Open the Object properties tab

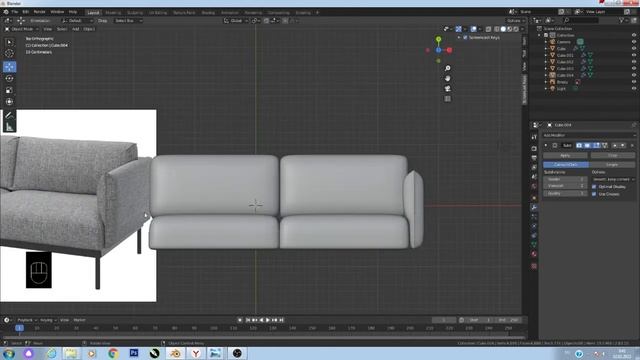tap(534, 198)
